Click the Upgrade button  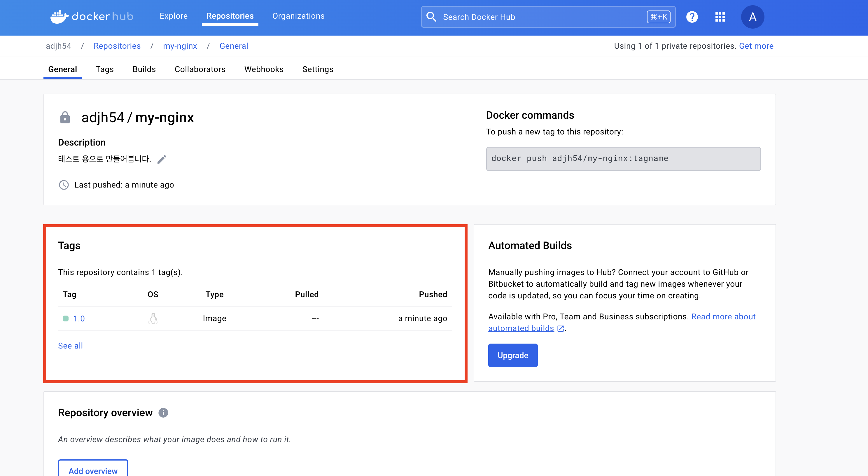tap(512, 355)
